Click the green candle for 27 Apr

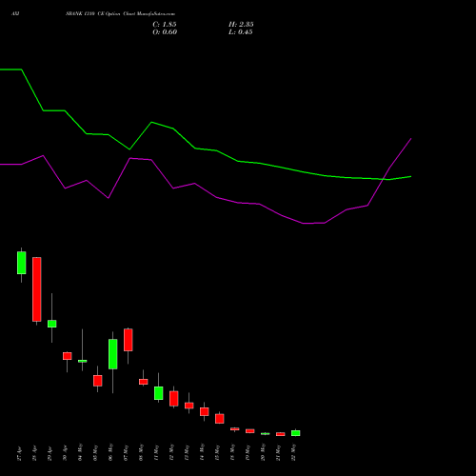tap(21, 263)
